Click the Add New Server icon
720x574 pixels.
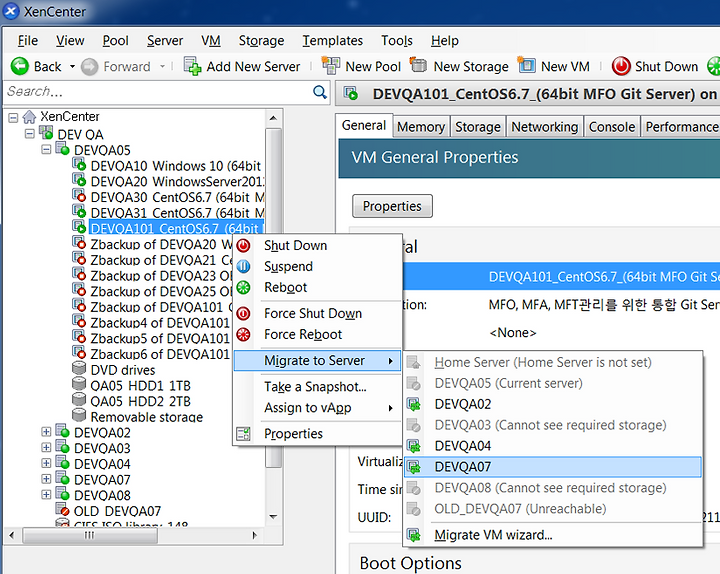[x=192, y=66]
